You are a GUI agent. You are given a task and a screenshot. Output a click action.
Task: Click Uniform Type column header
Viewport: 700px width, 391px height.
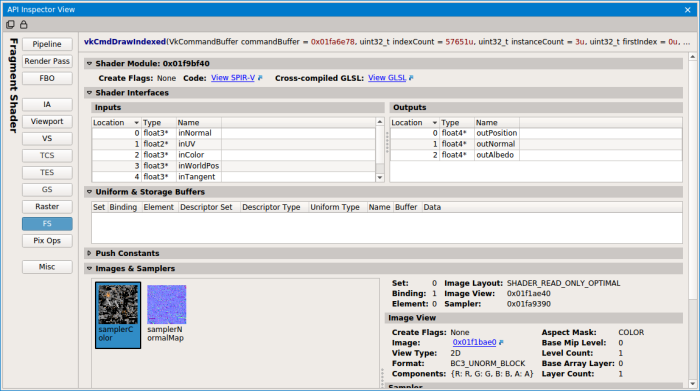pyautogui.click(x=338, y=207)
